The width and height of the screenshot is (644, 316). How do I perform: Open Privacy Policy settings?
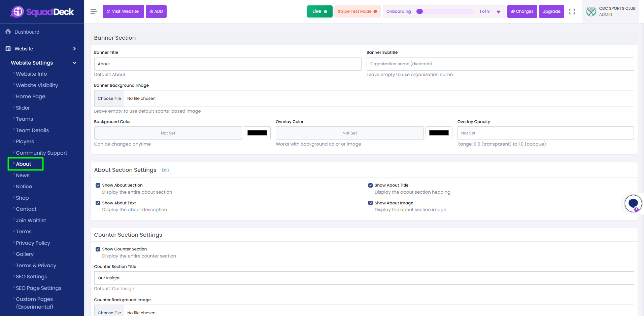pyautogui.click(x=33, y=243)
